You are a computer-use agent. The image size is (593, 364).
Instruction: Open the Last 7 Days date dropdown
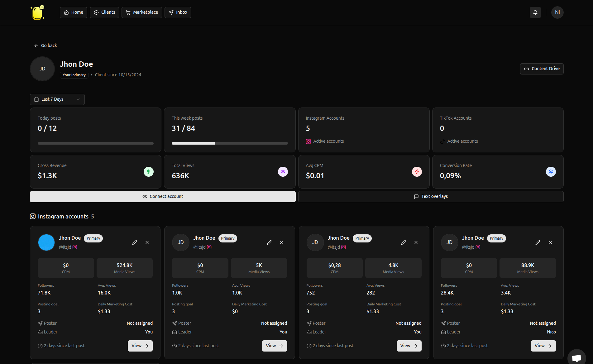tap(57, 99)
